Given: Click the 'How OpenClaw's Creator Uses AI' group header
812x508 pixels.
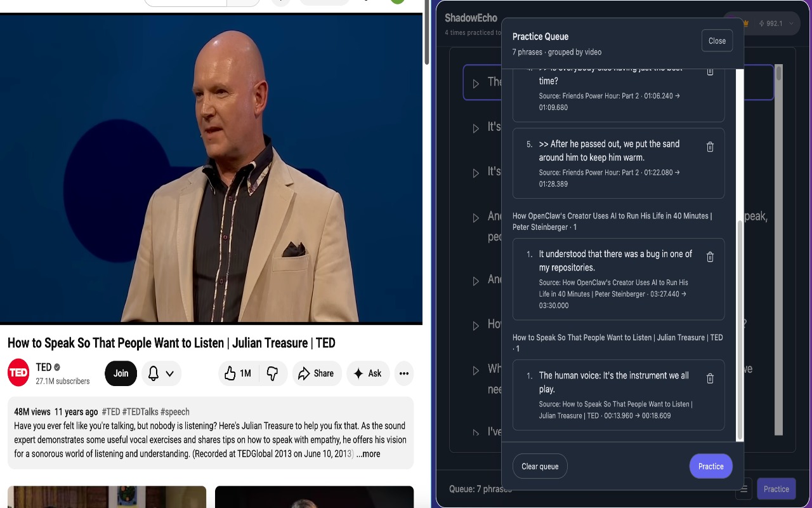Looking at the screenshot, I should pyautogui.click(x=612, y=222).
